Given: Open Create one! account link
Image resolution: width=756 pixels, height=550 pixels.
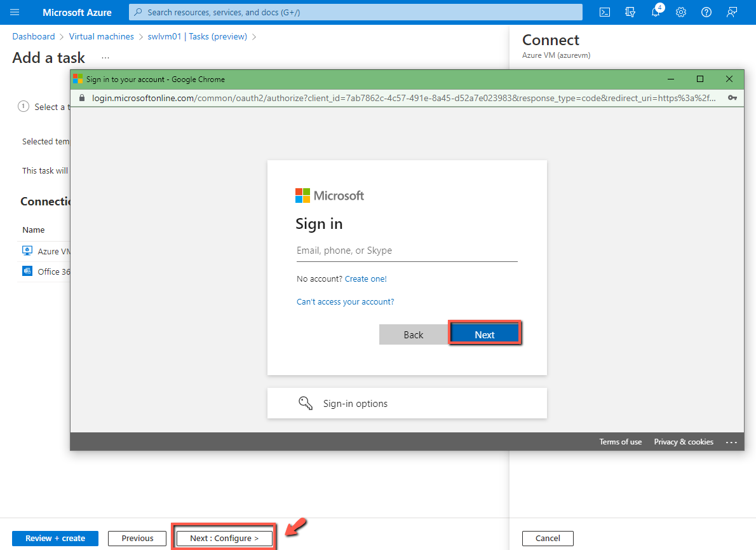Looking at the screenshot, I should click(x=365, y=279).
